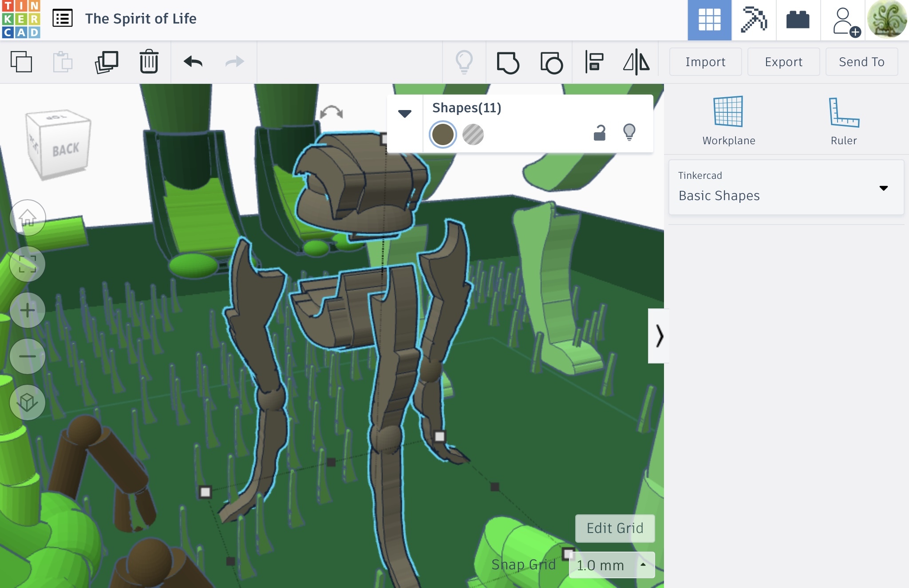909x588 pixels.
Task: Click the Send To button
Action: [862, 62]
